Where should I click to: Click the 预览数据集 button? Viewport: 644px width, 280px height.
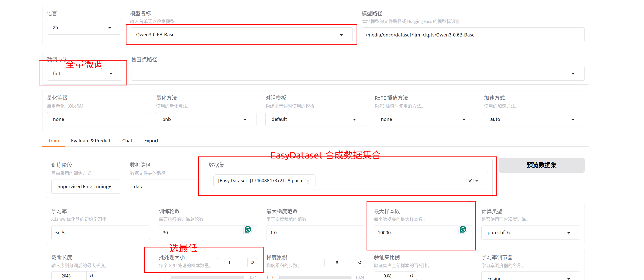click(x=541, y=165)
